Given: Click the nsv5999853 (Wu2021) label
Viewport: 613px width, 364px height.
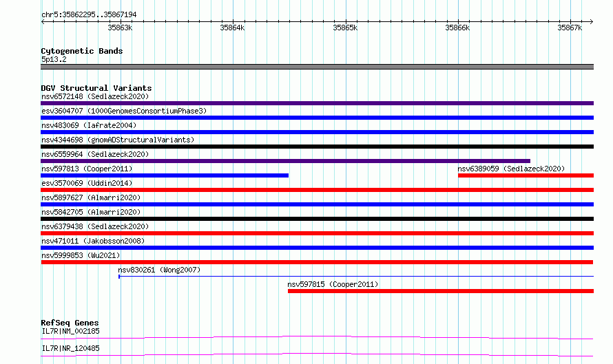Looking at the screenshot, I should [x=81, y=255].
